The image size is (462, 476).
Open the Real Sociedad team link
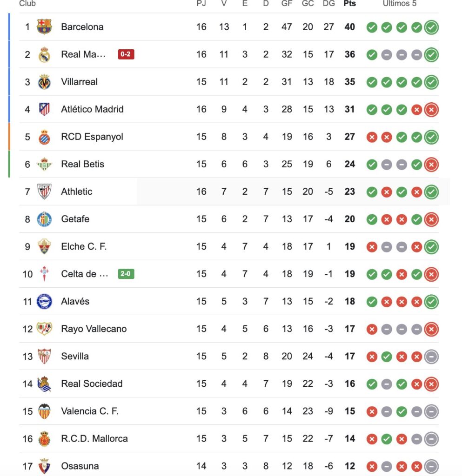[x=92, y=383]
